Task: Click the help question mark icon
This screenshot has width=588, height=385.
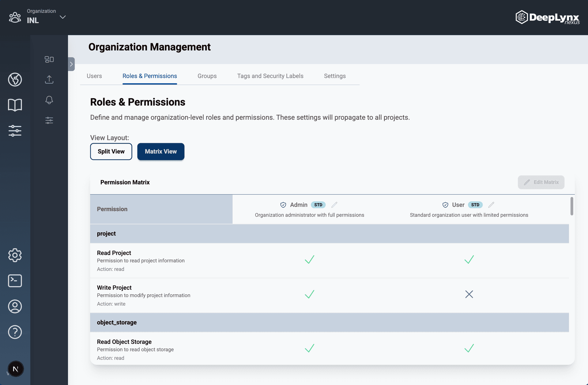Action: [15, 332]
